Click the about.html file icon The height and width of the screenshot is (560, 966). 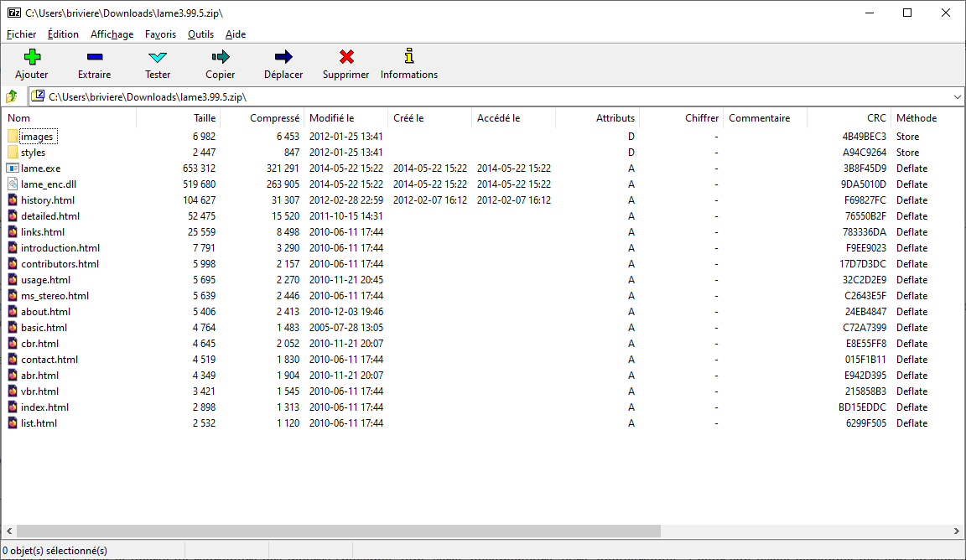point(13,312)
